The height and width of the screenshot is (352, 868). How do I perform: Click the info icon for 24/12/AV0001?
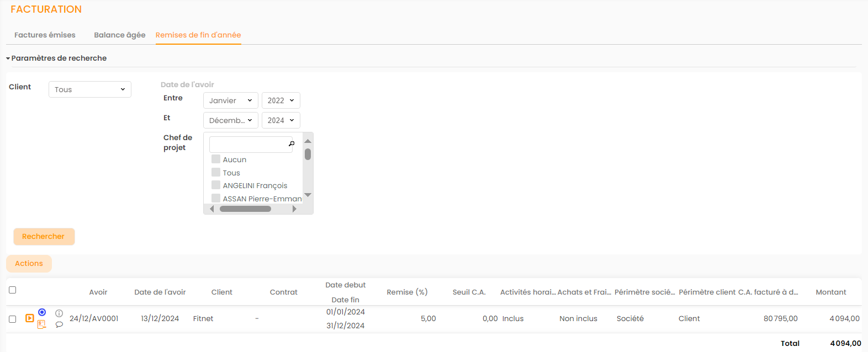(59, 313)
